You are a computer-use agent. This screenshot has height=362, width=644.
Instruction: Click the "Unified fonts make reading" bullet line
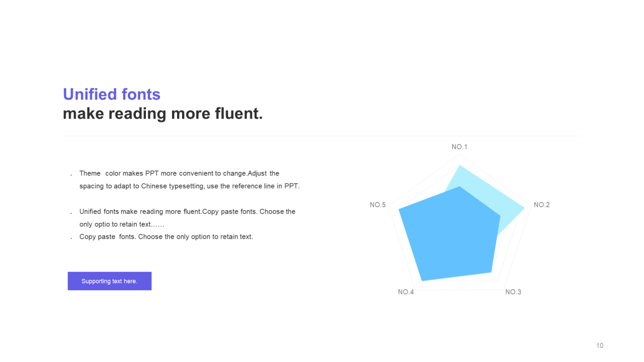point(187,212)
